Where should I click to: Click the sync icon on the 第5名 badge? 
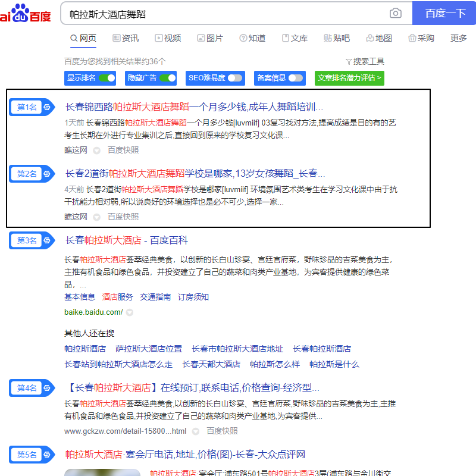(47, 455)
